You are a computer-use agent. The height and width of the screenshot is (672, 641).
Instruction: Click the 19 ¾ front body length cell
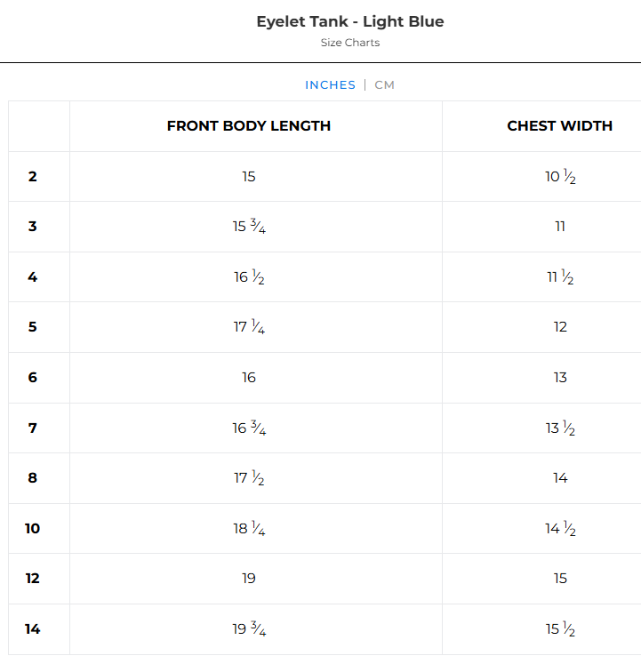[249, 629]
